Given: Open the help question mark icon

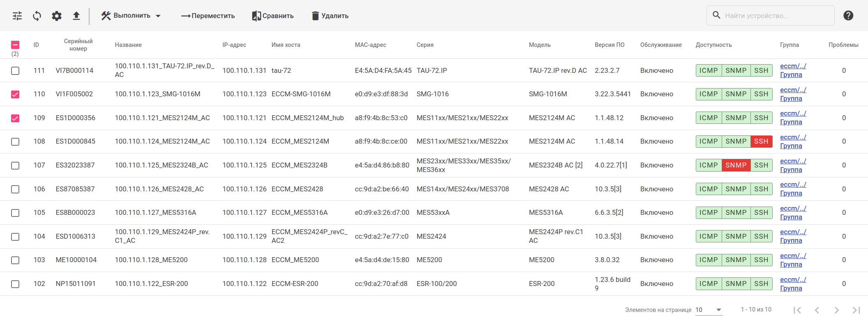Looking at the screenshot, I should click(x=848, y=16).
